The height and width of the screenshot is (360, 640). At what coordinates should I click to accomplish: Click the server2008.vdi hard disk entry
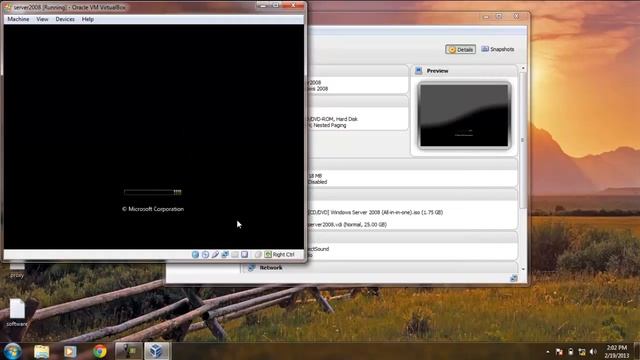click(347, 225)
